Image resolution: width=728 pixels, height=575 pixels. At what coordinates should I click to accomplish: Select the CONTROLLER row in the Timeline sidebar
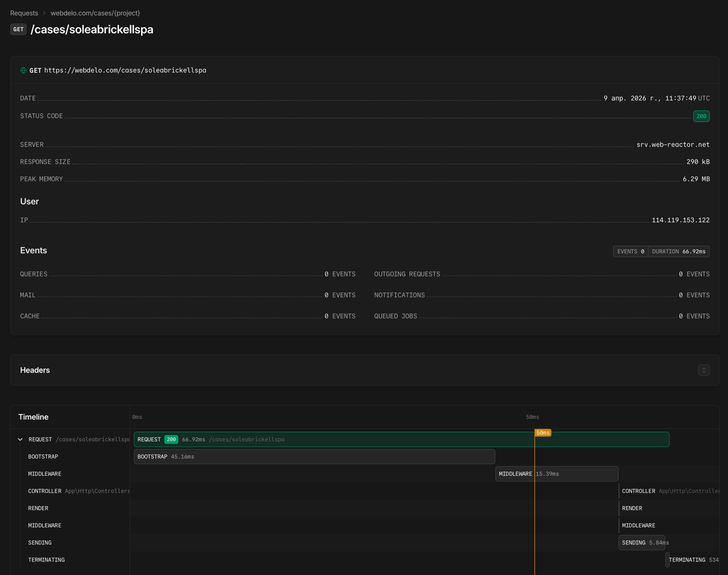click(x=44, y=491)
